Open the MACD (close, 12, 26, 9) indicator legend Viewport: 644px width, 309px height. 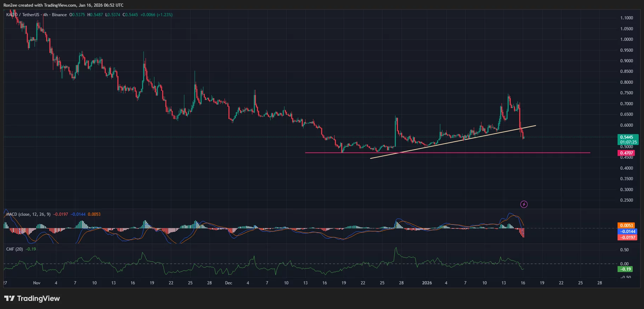coord(28,214)
